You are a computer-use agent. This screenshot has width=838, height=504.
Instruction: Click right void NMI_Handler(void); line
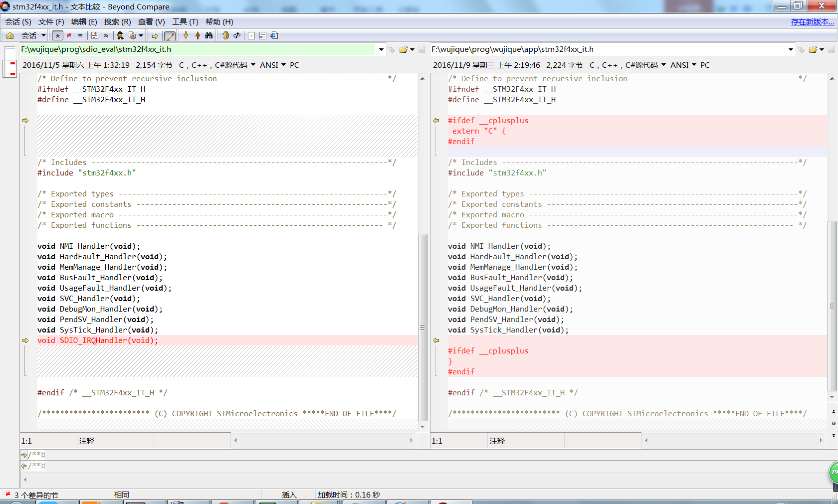(x=499, y=246)
